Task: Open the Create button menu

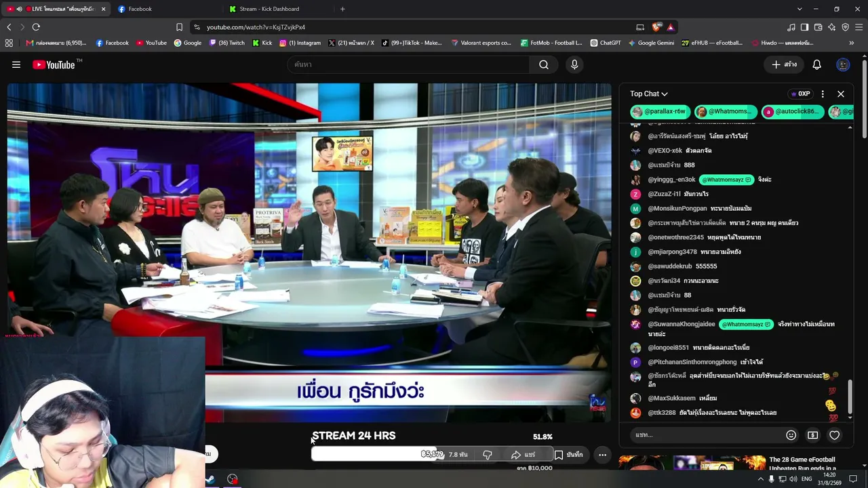Action: pyautogui.click(x=784, y=64)
